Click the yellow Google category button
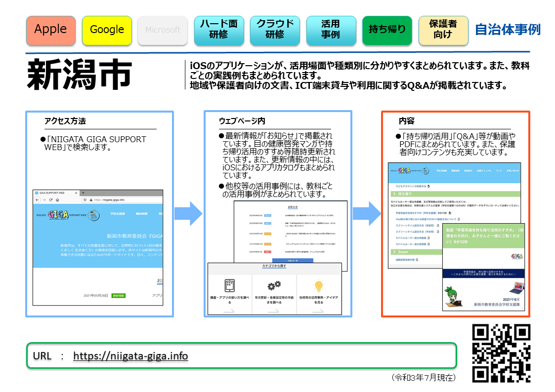This screenshot has height=392, width=555. point(107,30)
